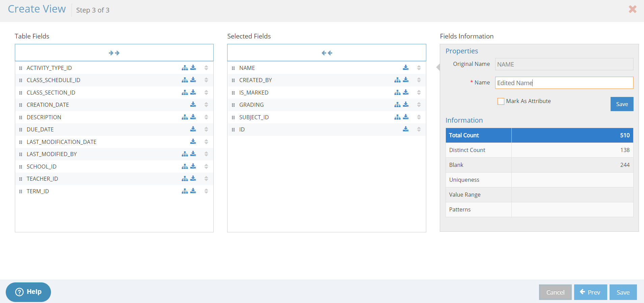Remove all selected fields with double-left arrows
This screenshot has height=303, width=644.
(x=327, y=53)
